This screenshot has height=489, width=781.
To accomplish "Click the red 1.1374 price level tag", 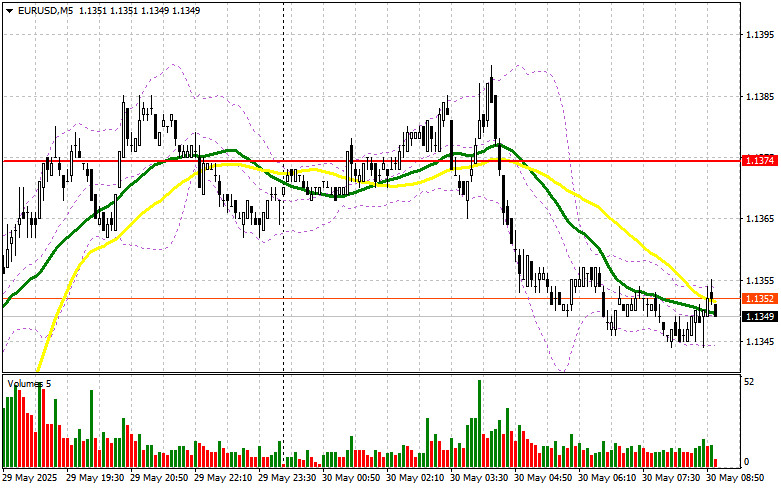I will click(760, 161).
